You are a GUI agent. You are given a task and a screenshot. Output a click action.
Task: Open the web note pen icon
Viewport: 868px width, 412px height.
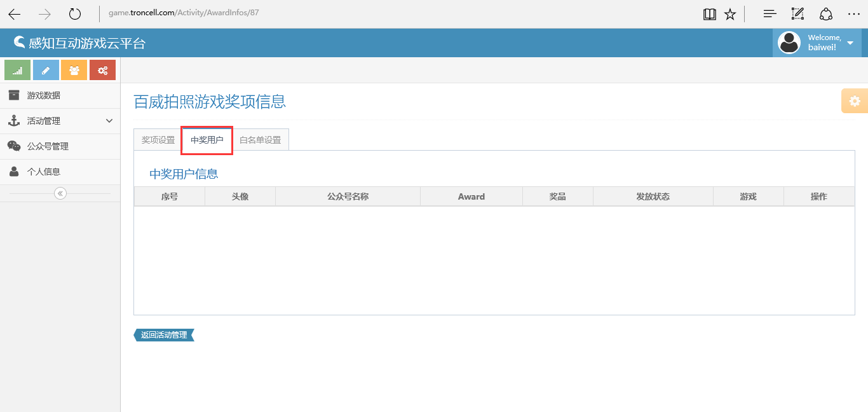(797, 14)
